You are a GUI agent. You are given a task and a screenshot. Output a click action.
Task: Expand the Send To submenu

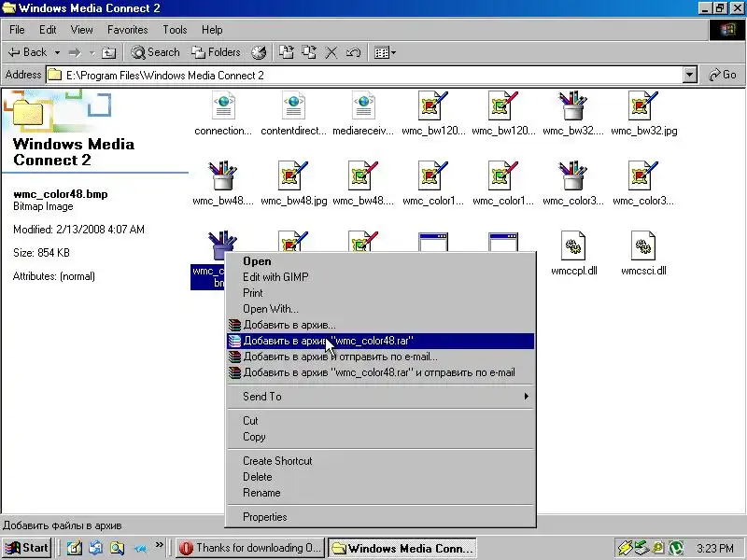pos(380,397)
